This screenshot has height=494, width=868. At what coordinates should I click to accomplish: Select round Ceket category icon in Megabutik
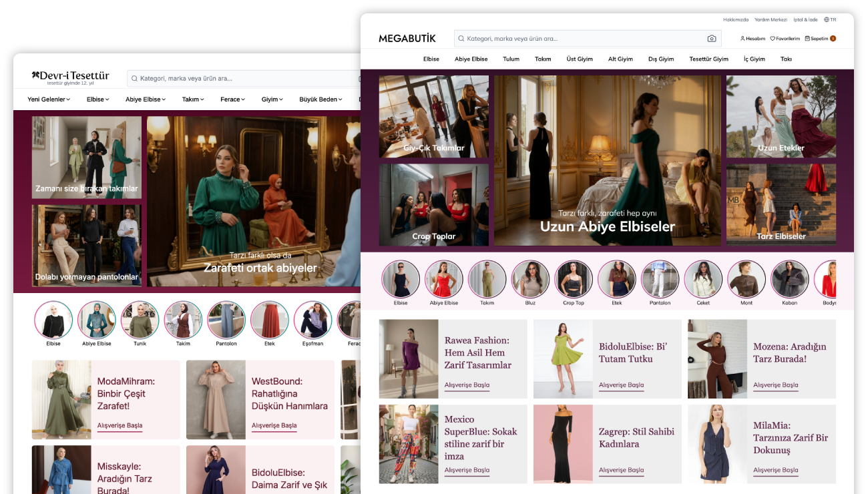tap(703, 279)
